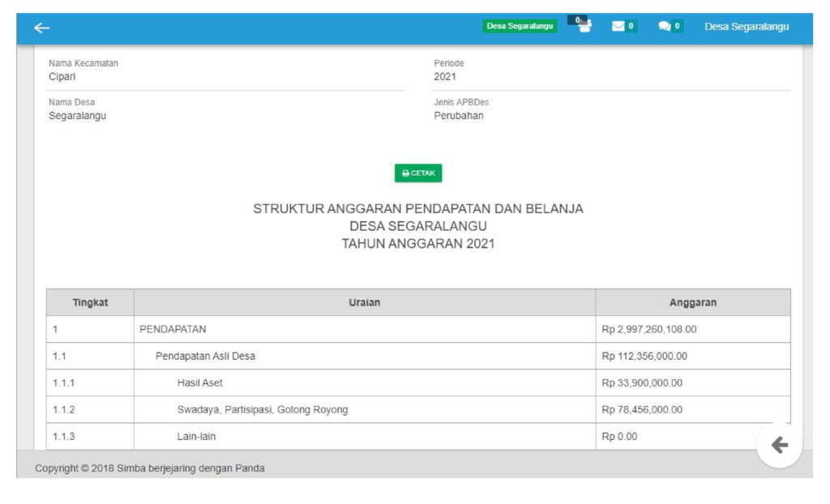Click the Anggaran column header

coord(692,302)
